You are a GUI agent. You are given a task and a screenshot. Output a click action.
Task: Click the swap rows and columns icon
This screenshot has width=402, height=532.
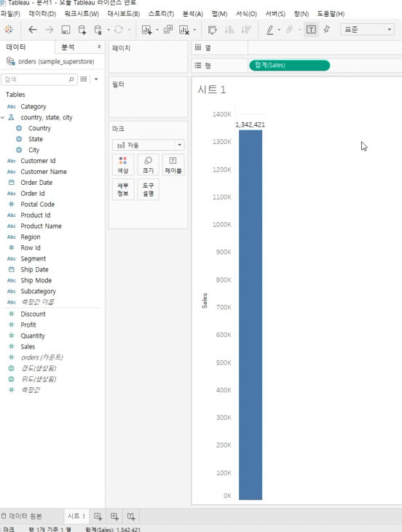click(x=213, y=30)
